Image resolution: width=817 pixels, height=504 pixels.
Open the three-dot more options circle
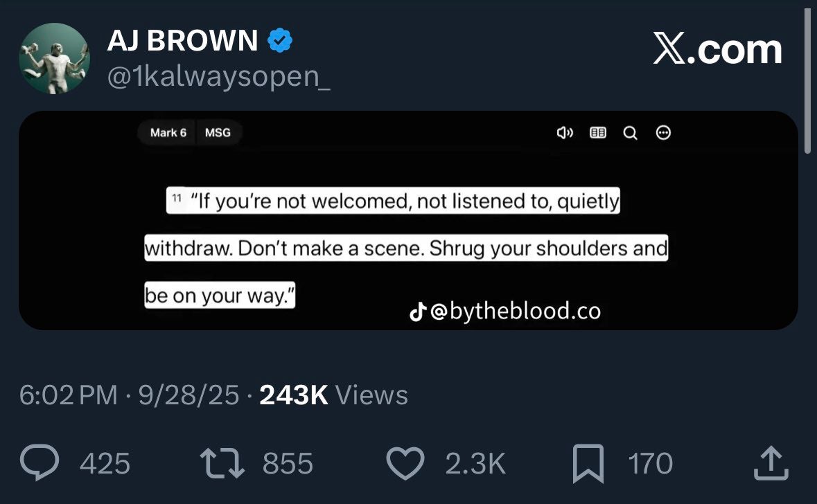tap(662, 133)
